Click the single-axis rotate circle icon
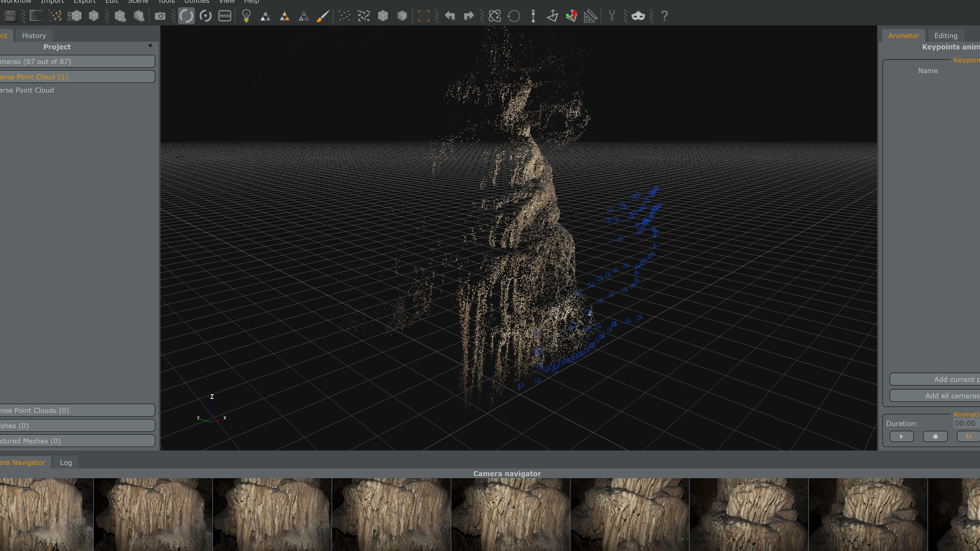Image resolution: width=980 pixels, height=551 pixels. (514, 16)
